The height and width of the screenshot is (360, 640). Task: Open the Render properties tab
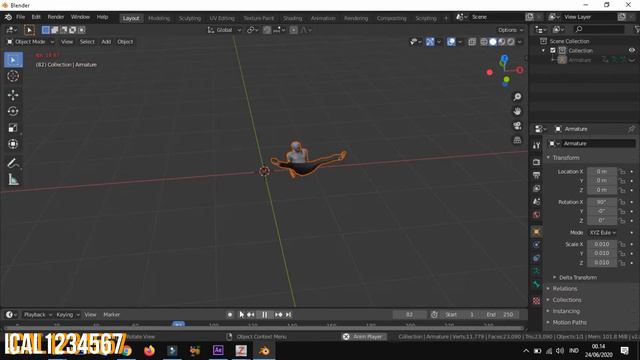pyautogui.click(x=536, y=162)
